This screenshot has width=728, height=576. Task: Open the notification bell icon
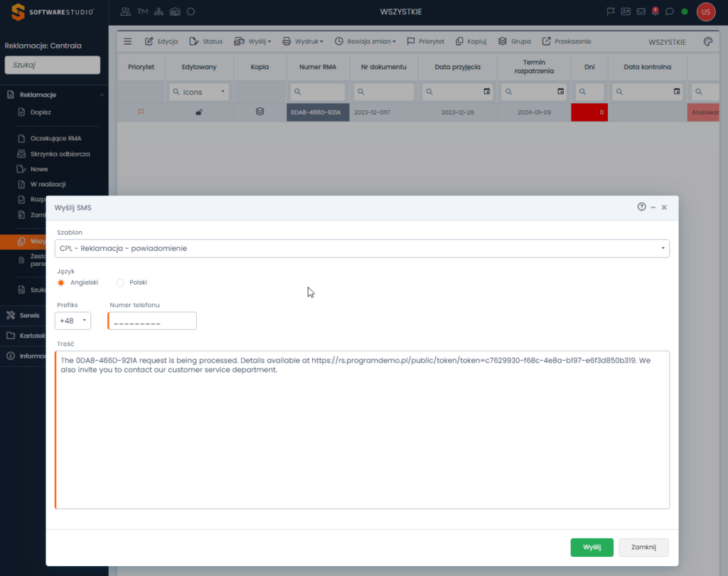click(655, 11)
